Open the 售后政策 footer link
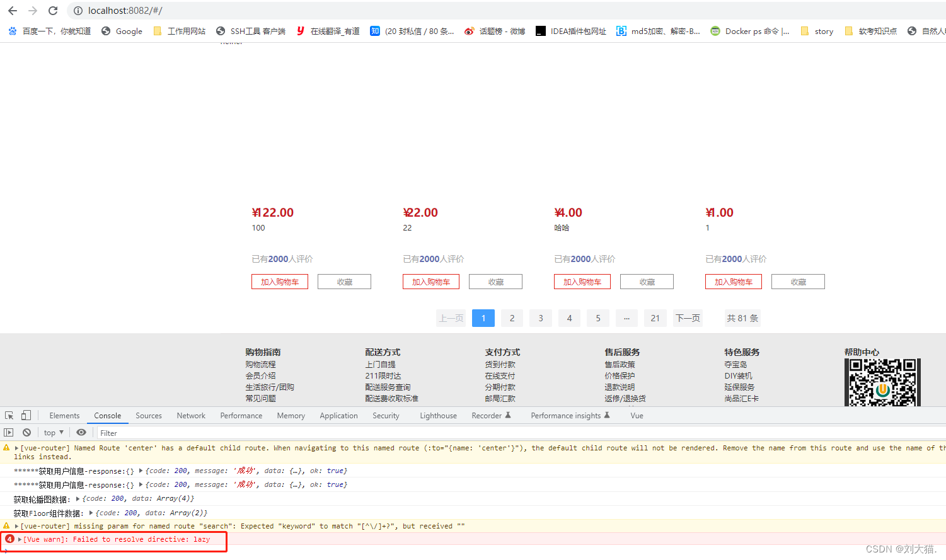 click(620, 365)
